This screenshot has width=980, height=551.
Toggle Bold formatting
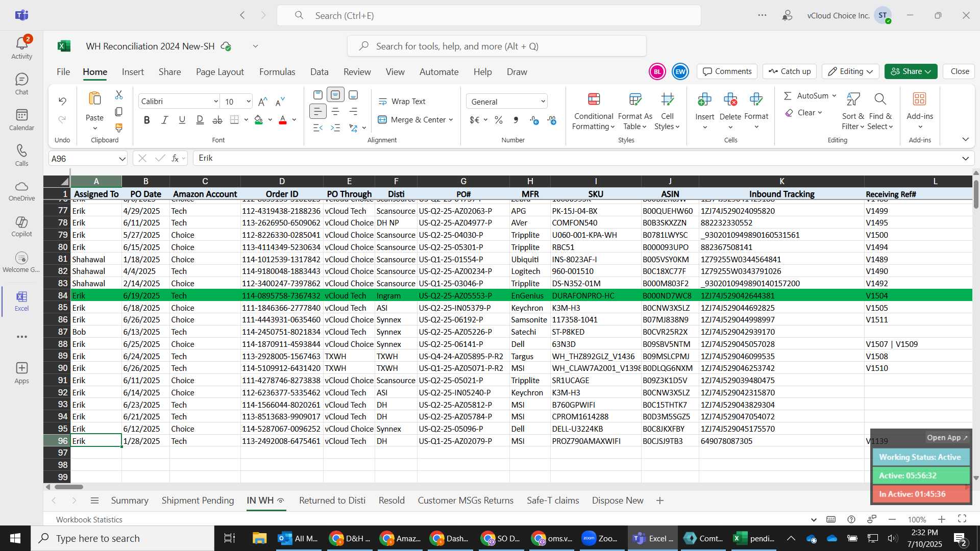point(147,120)
